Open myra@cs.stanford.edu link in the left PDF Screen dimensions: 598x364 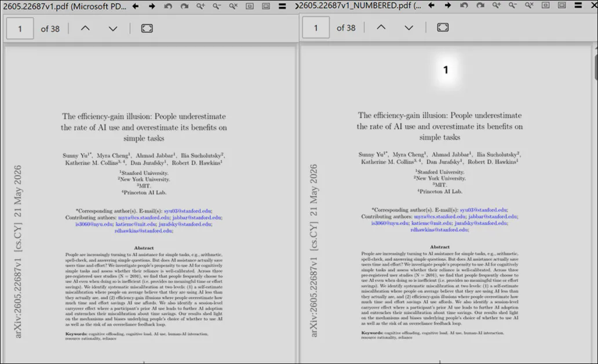144,217
